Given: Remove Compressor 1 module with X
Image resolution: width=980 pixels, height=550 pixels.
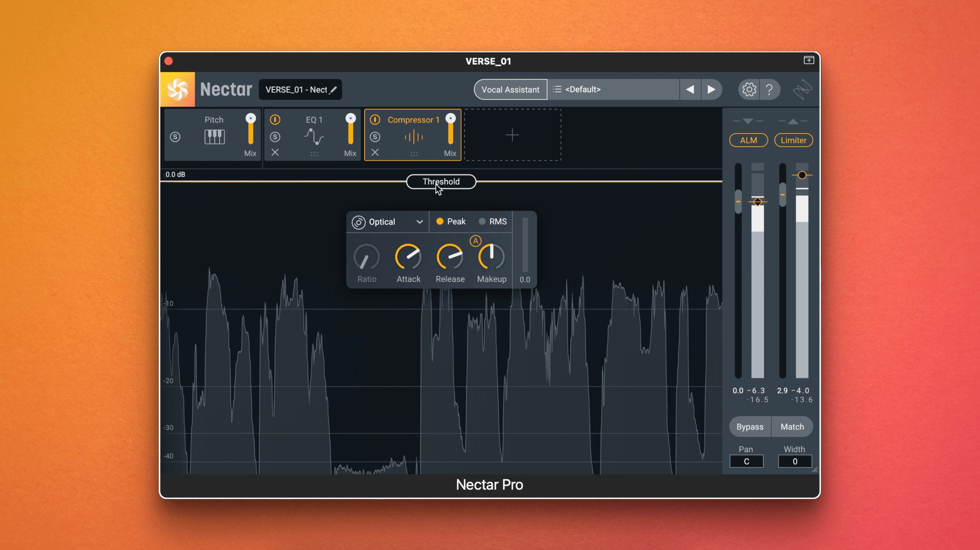Looking at the screenshot, I should [375, 153].
